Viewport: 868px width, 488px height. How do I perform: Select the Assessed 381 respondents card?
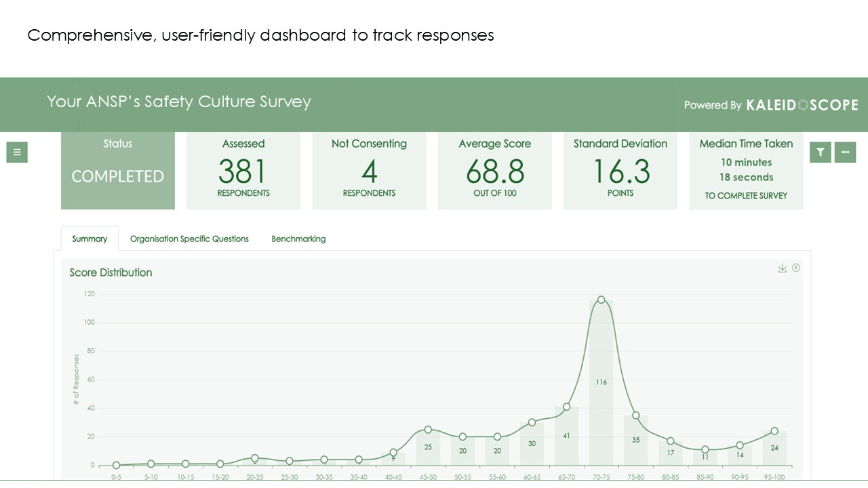point(243,170)
